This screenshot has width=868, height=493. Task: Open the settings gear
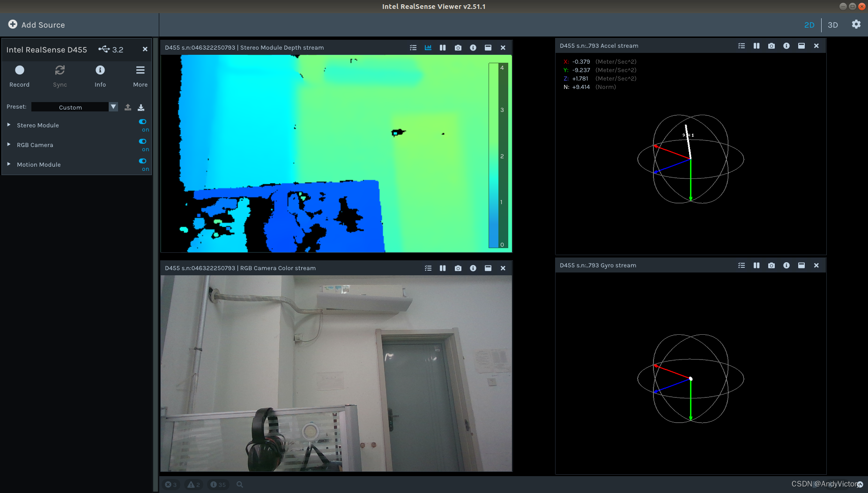coord(856,24)
